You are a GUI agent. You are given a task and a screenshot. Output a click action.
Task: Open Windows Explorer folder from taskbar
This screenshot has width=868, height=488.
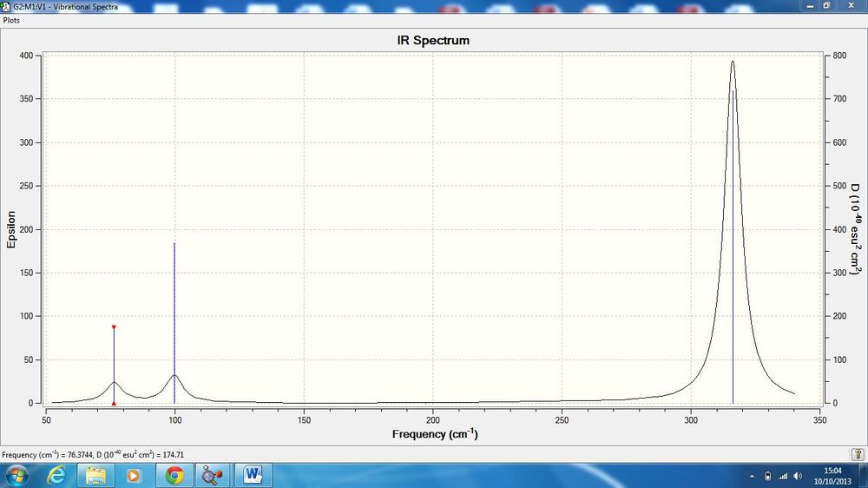point(95,476)
